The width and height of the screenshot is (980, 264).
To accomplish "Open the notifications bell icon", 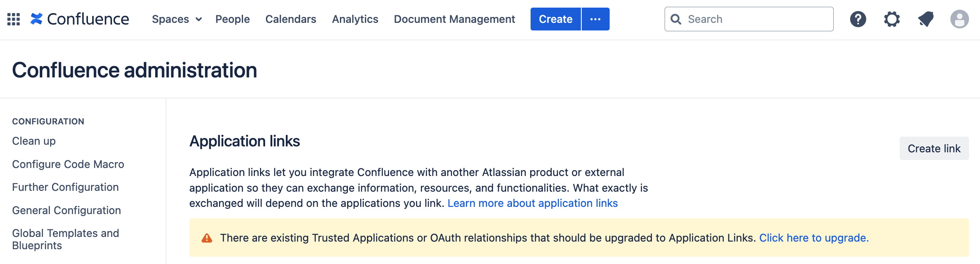I will (x=925, y=19).
